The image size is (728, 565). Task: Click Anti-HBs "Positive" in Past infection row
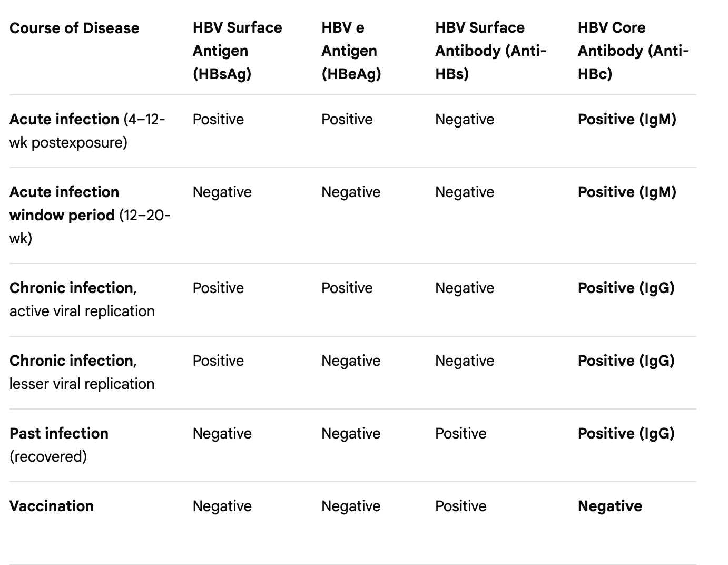click(460, 433)
